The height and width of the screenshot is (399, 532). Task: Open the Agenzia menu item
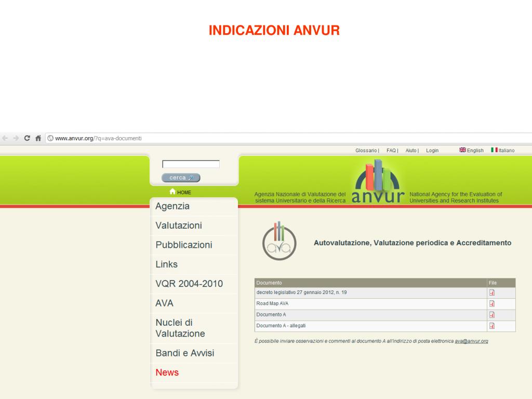172,206
